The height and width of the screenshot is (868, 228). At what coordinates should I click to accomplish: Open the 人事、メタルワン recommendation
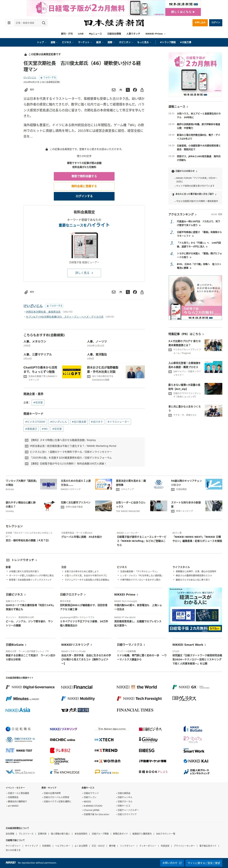pos(35,342)
